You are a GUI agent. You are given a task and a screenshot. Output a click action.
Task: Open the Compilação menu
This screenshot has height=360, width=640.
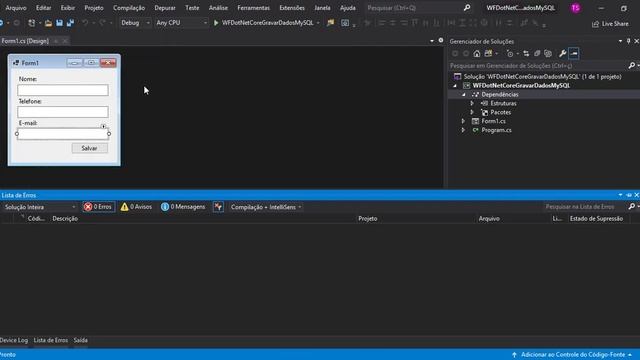click(129, 8)
